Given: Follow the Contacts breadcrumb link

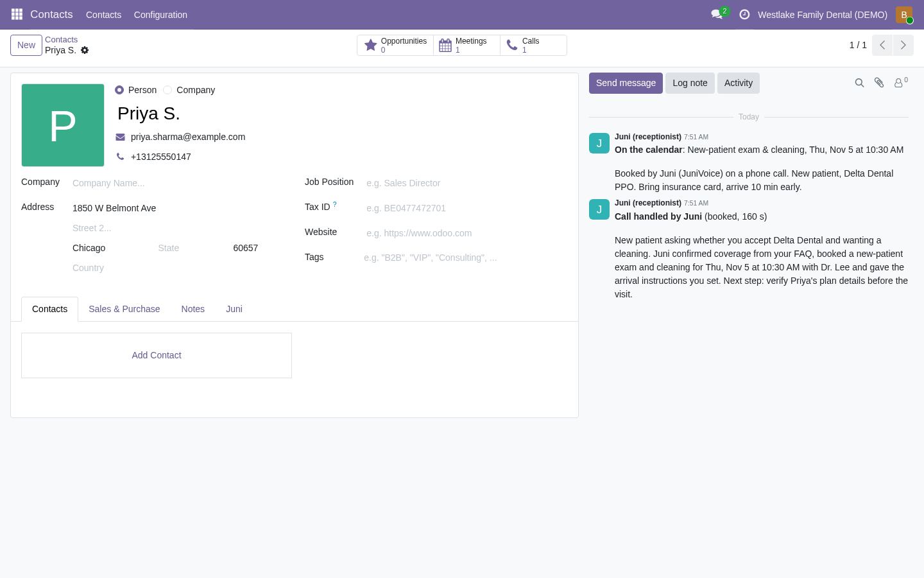Looking at the screenshot, I should pyautogui.click(x=61, y=39).
